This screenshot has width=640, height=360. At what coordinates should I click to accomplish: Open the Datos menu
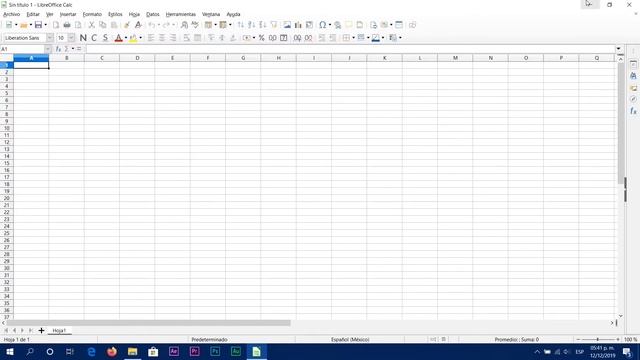[x=153, y=14]
